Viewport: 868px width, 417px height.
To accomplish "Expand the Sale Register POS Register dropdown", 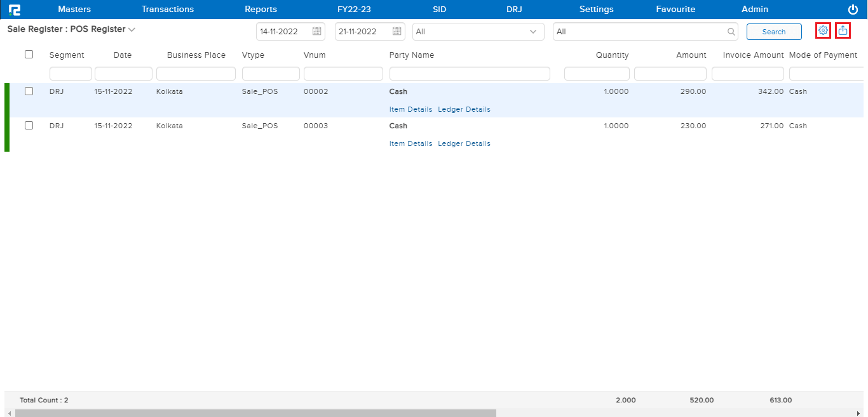I will tap(132, 30).
